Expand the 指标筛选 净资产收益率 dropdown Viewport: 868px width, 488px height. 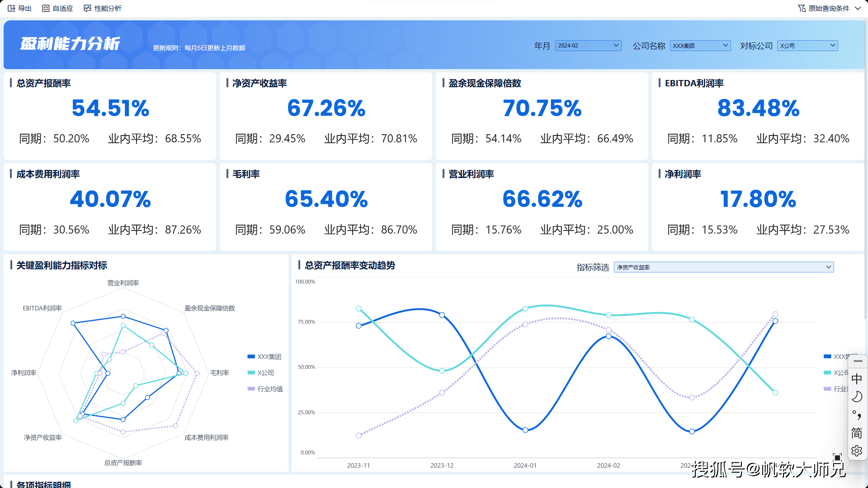pyautogui.click(x=723, y=267)
